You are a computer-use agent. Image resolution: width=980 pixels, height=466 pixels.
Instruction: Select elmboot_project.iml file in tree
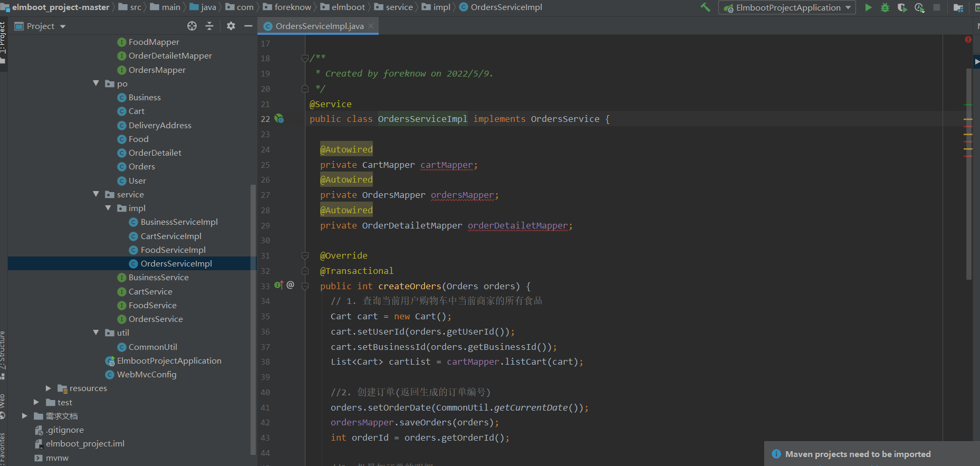pyautogui.click(x=80, y=443)
